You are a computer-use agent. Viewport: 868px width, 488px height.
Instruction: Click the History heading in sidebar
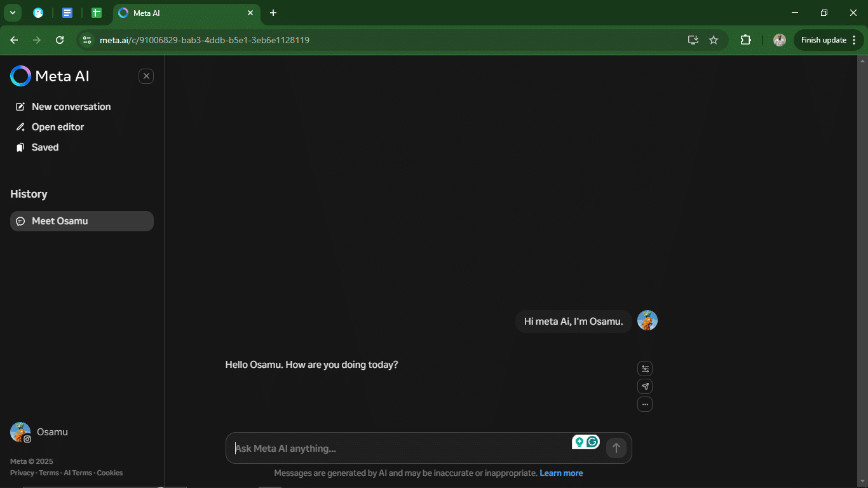(x=29, y=194)
